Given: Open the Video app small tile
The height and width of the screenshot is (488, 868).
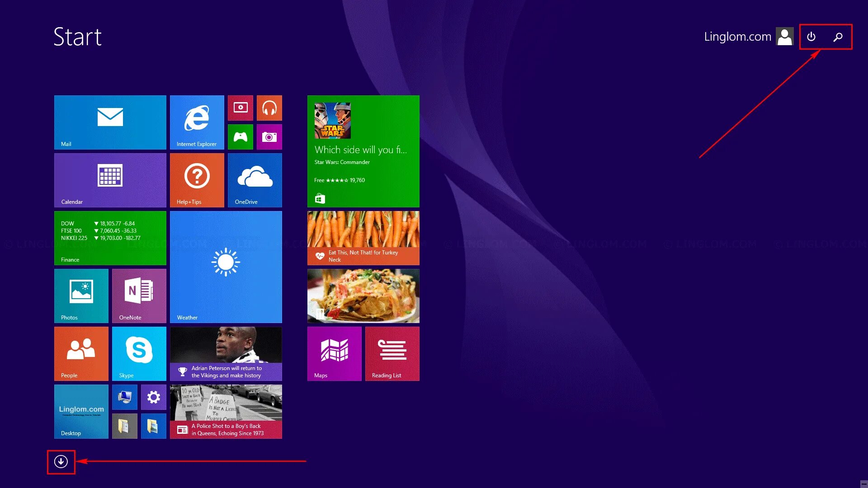Looking at the screenshot, I should click(240, 108).
